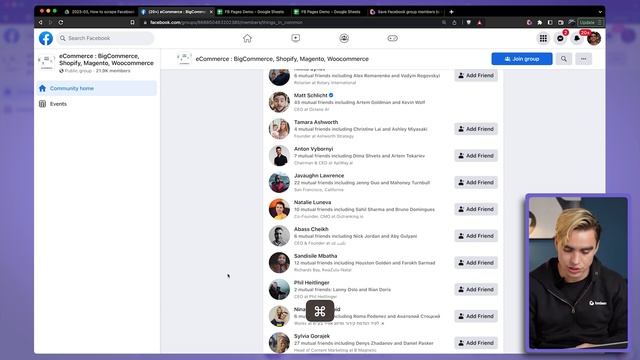Add Natalie Luneva as friend
The width and height of the screenshot is (640, 360).
coord(476,209)
